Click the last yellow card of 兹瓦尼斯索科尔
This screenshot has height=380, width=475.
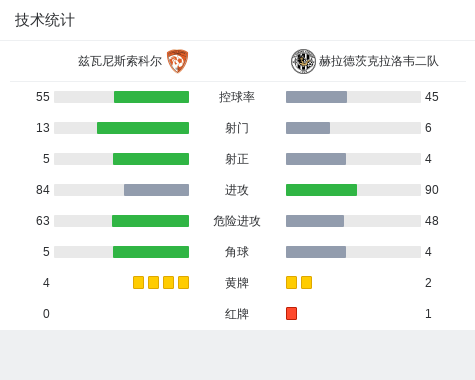click(x=183, y=283)
